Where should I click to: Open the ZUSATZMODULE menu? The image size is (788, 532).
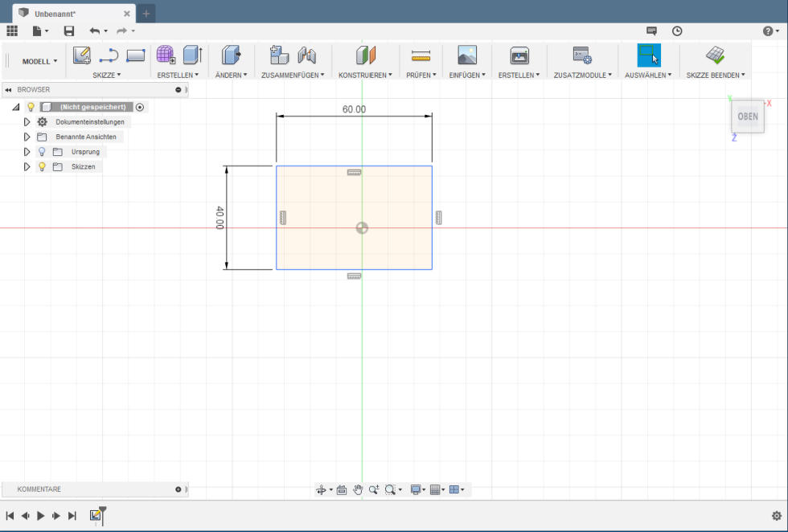[x=583, y=75]
